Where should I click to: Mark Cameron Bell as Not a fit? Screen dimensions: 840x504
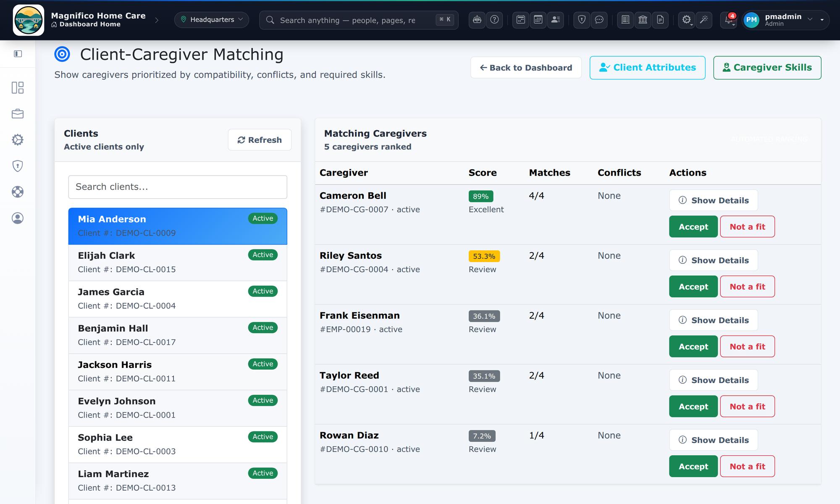point(747,227)
